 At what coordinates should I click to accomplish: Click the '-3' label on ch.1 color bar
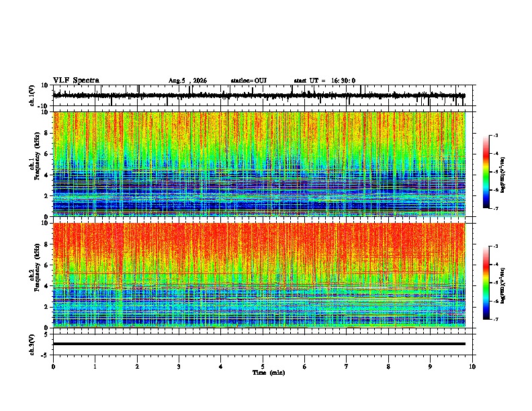(496, 136)
